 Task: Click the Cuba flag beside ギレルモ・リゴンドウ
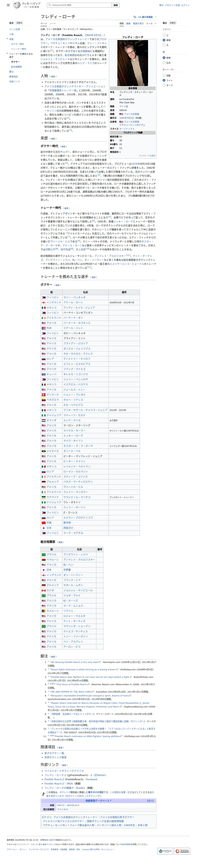[x=44, y=374]
